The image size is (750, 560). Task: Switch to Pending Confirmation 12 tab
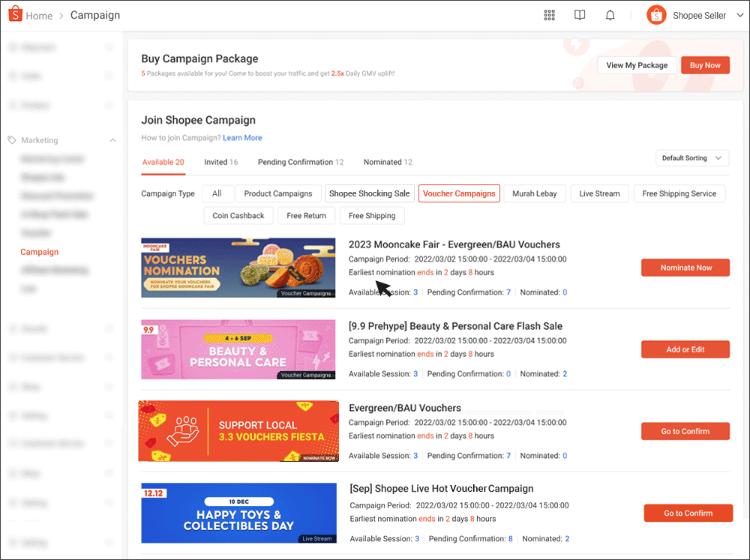301,162
